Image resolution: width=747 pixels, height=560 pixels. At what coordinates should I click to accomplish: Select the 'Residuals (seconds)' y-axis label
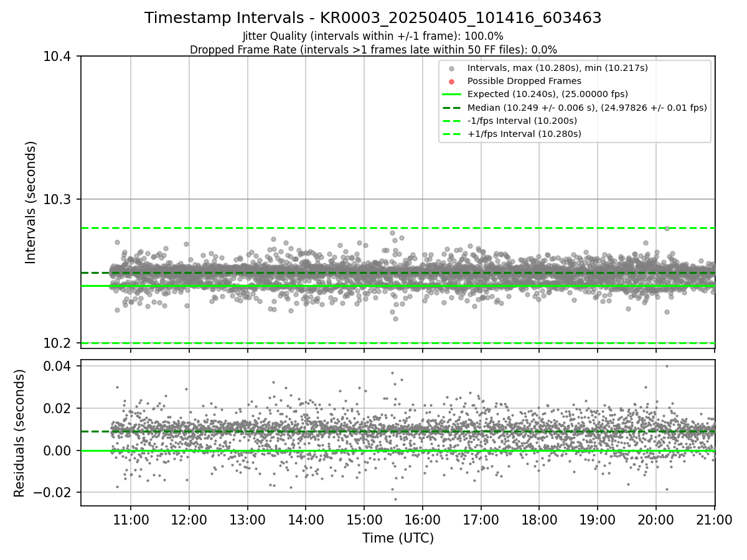[x=20, y=433]
